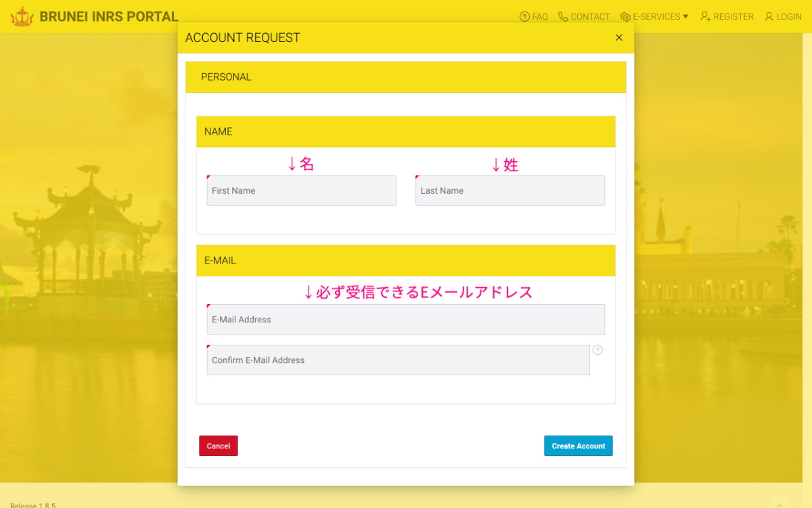Click the Brunei royal crest logo
This screenshot has width=812, height=508.
click(x=22, y=16)
